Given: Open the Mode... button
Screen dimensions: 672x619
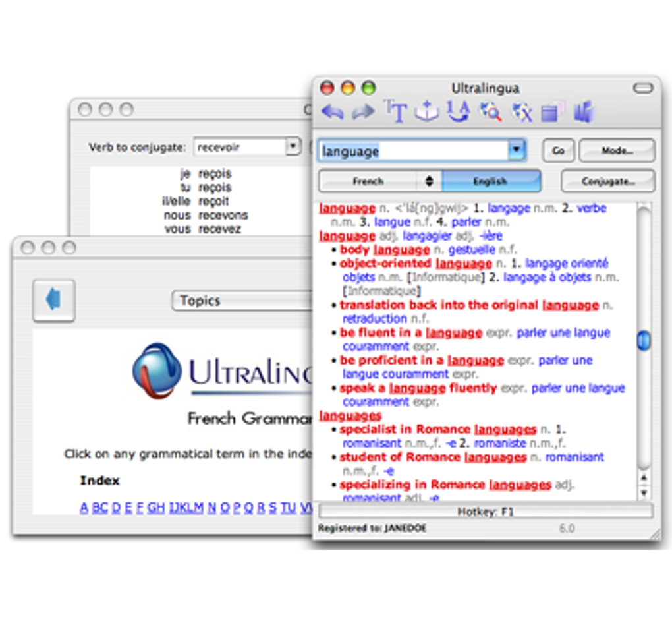Looking at the screenshot, I should point(617,150).
